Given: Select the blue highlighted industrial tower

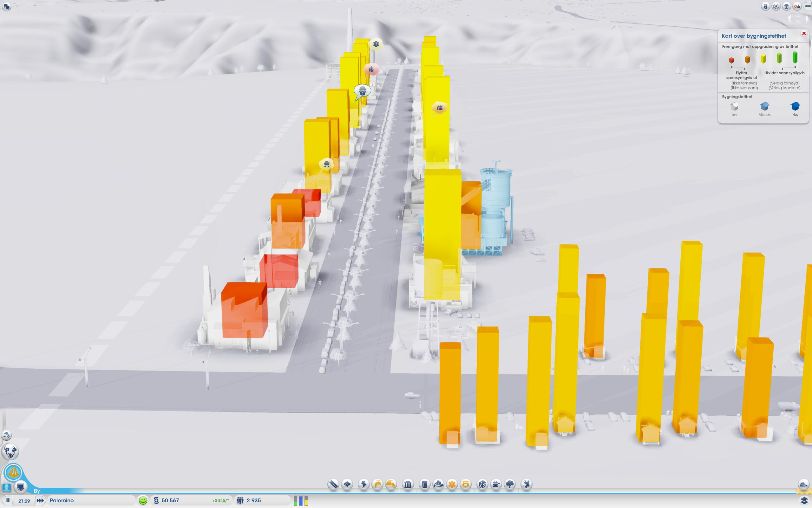Looking at the screenshot, I should click(x=495, y=208).
